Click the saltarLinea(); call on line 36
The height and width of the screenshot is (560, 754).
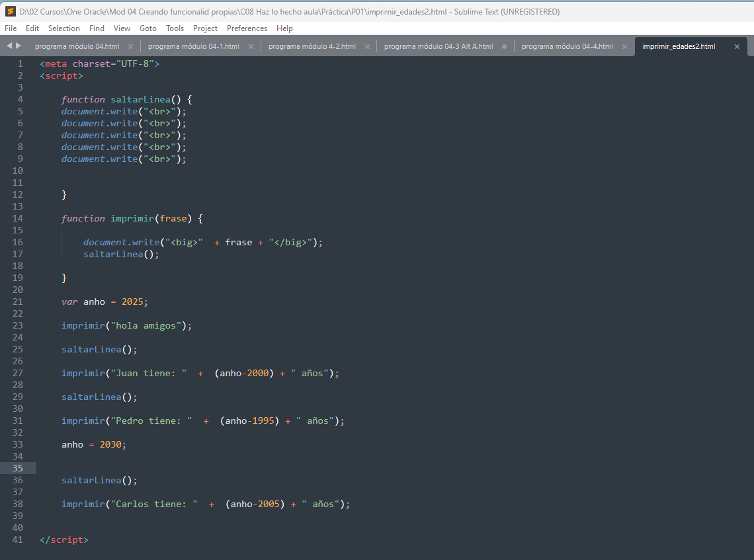point(99,480)
